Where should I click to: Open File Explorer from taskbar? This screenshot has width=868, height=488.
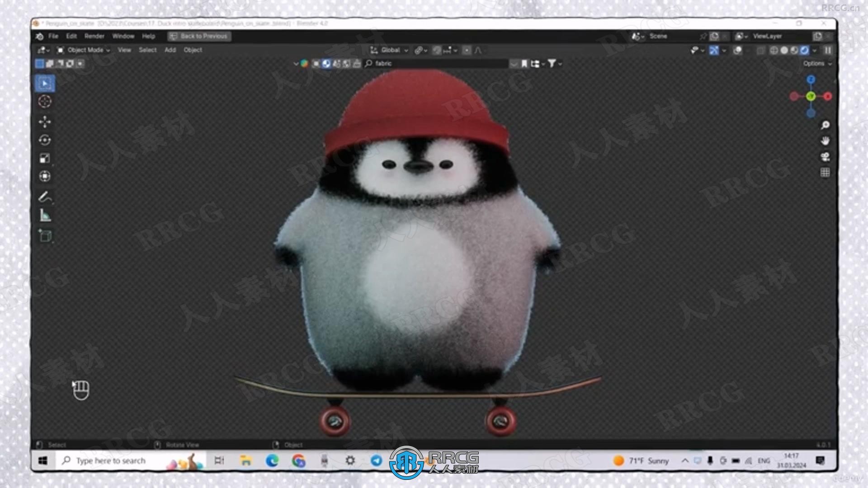click(x=245, y=460)
